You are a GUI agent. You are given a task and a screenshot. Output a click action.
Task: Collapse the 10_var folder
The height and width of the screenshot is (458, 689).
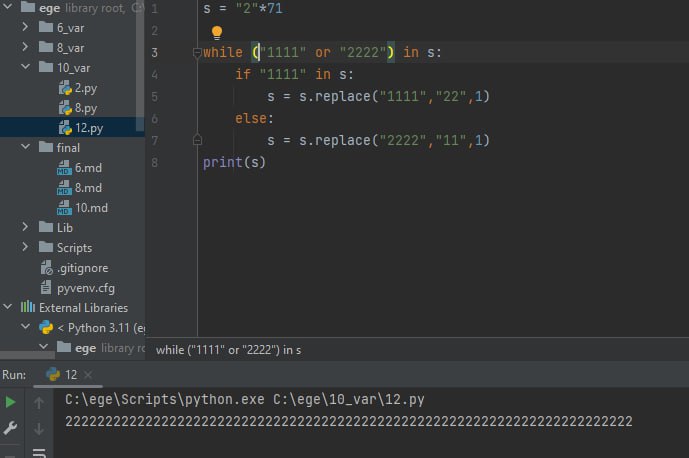pyautogui.click(x=25, y=67)
